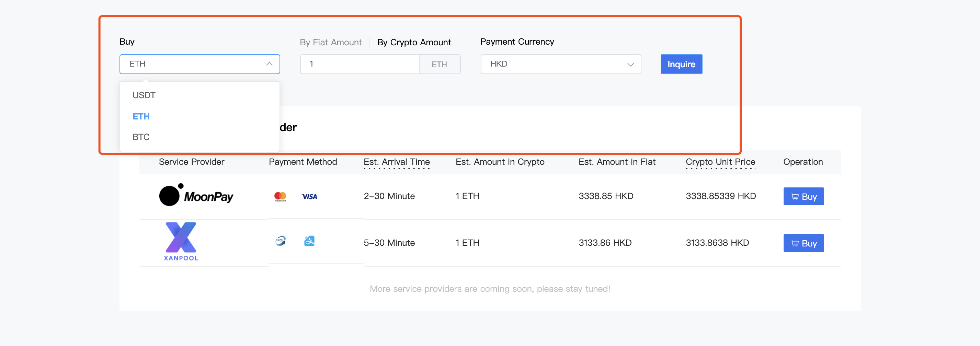Image resolution: width=980 pixels, height=346 pixels.
Task: Click the cart icon in MoonPay's Buy button
Action: pos(795,197)
